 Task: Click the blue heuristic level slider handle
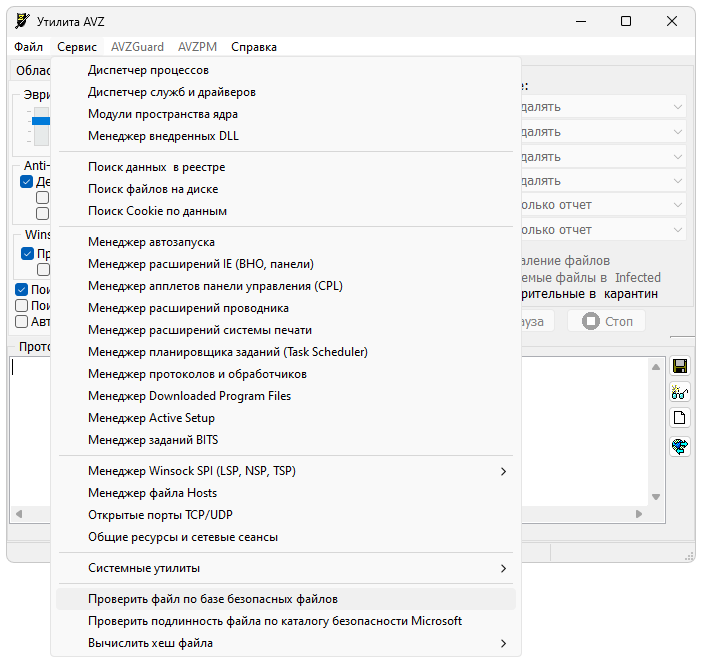(41, 121)
